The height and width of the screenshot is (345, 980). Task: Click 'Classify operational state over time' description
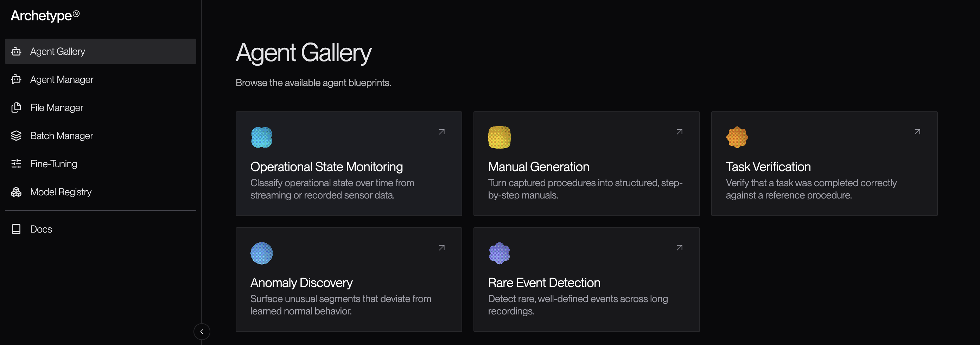tap(332, 189)
